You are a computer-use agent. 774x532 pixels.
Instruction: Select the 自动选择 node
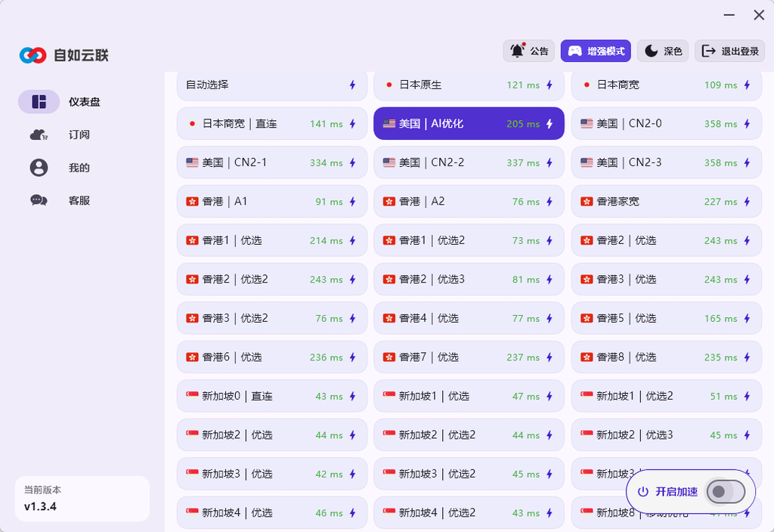(x=272, y=85)
